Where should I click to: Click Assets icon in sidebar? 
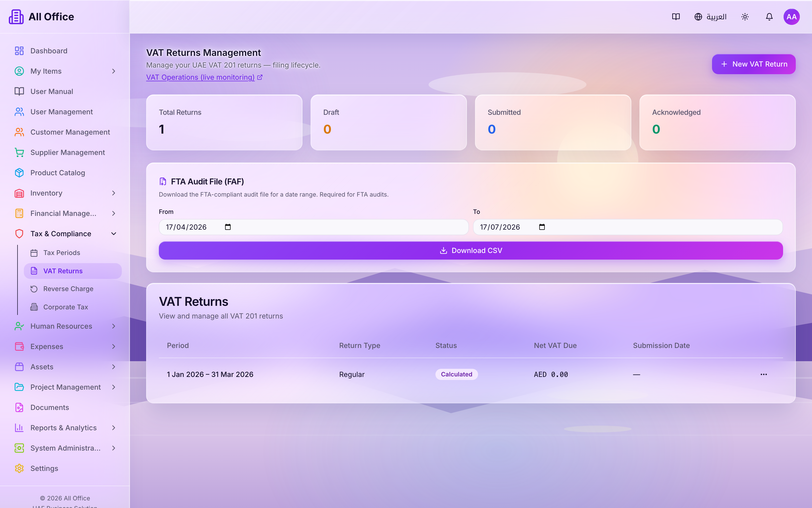(19, 367)
